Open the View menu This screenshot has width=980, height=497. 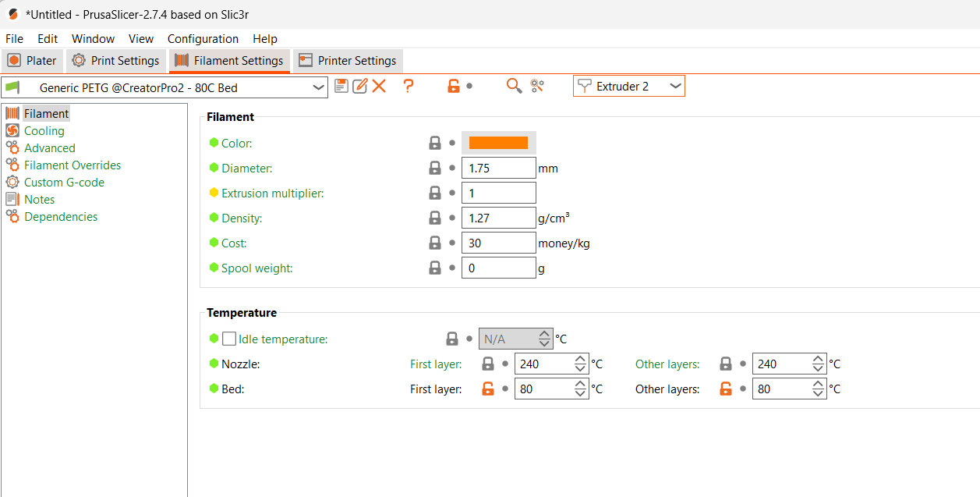tap(141, 38)
